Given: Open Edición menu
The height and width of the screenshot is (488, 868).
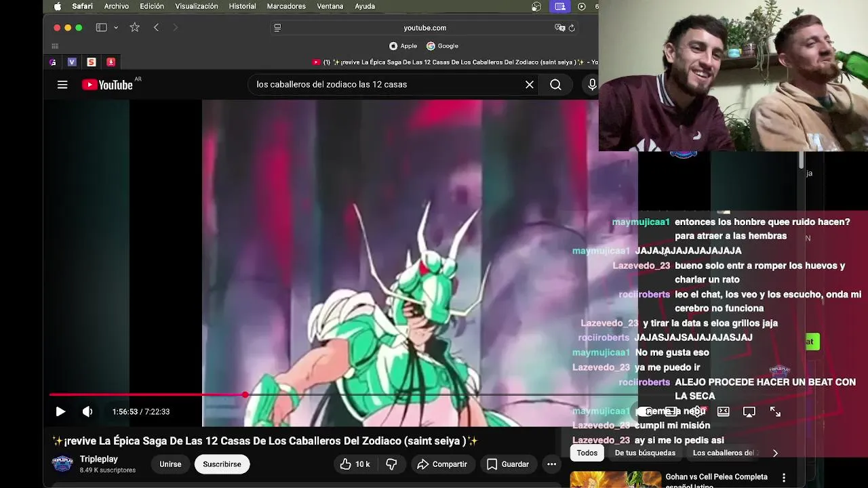Looking at the screenshot, I should tap(152, 6).
